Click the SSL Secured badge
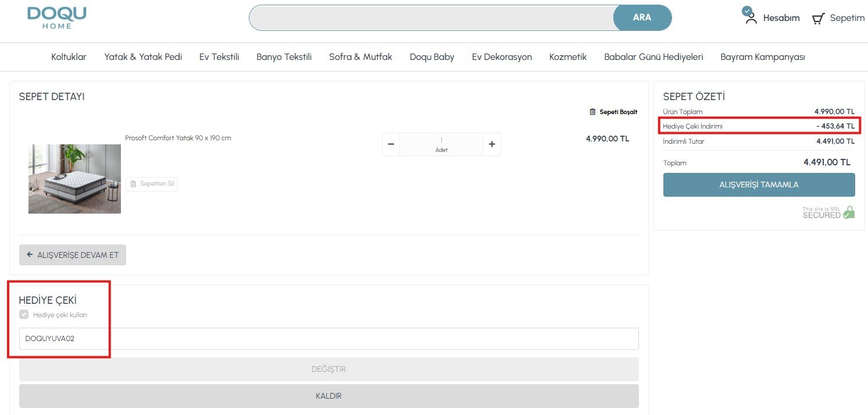The image size is (868, 415). click(x=828, y=212)
